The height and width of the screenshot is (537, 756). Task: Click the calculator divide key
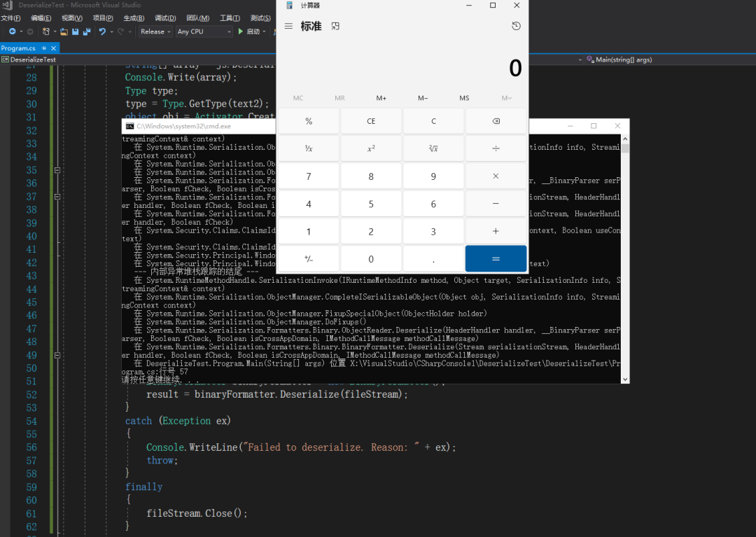(496, 148)
